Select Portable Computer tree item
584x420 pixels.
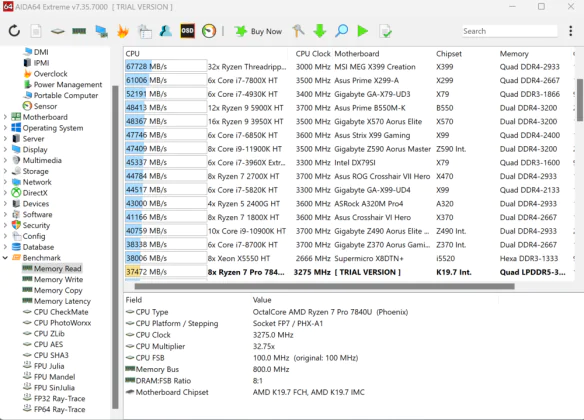pos(66,95)
